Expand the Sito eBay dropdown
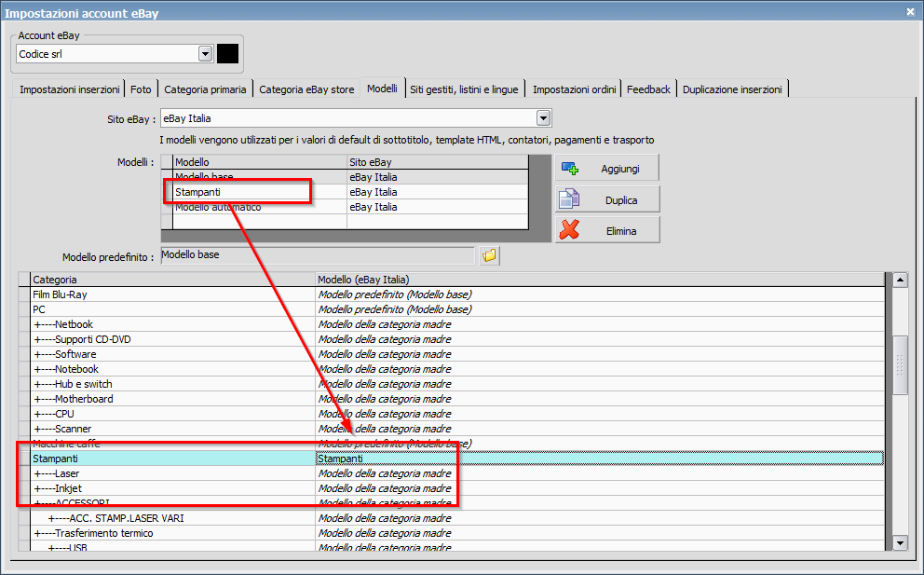The height and width of the screenshot is (575, 924). coord(543,118)
